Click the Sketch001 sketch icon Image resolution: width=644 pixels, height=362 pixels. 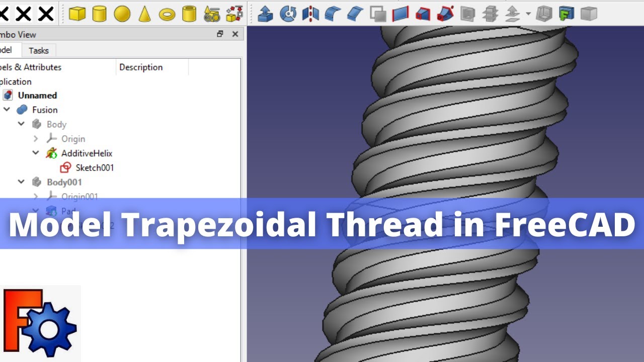coord(66,168)
